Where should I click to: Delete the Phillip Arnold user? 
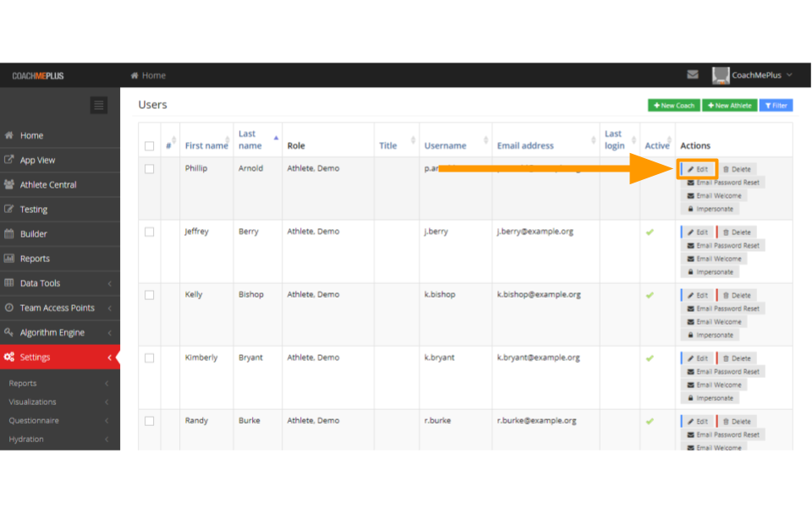tap(736, 169)
